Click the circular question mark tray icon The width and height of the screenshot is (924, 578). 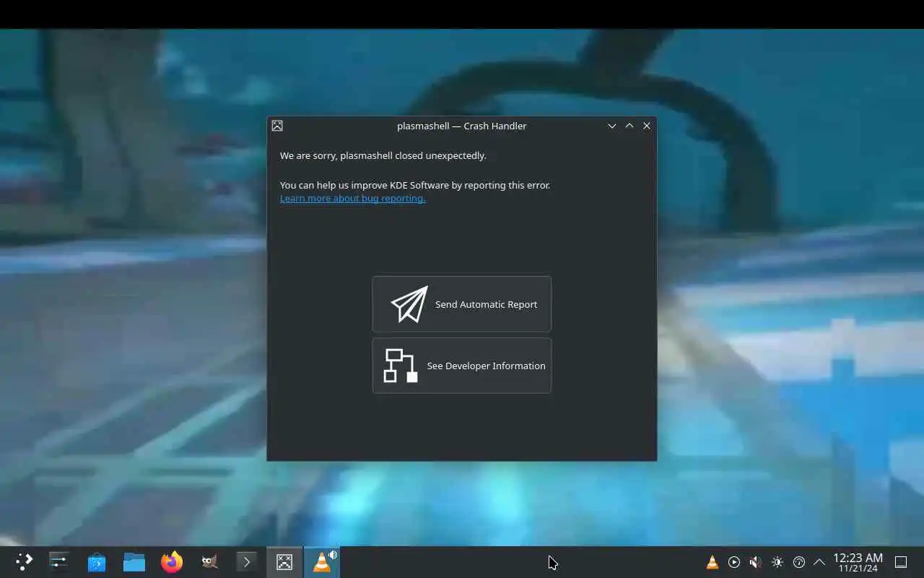pos(799,562)
